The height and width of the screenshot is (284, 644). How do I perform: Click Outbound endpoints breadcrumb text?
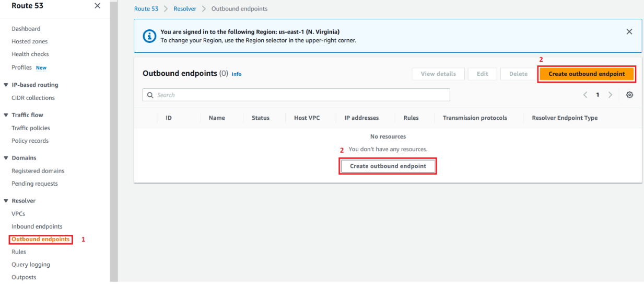pos(239,9)
